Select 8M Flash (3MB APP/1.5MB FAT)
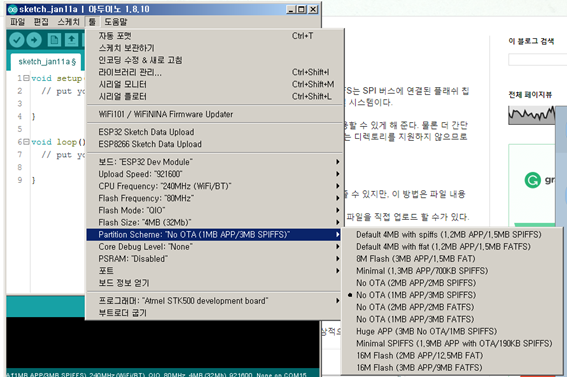The width and height of the screenshot is (567, 377). coord(452,259)
